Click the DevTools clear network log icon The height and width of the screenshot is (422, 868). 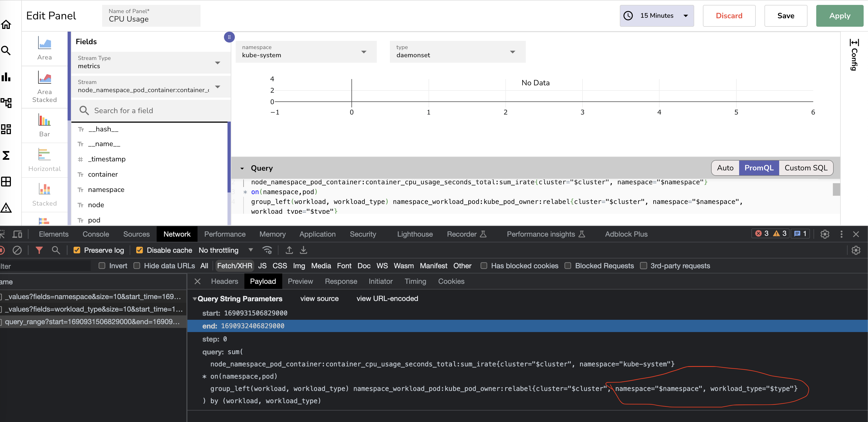coord(17,250)
